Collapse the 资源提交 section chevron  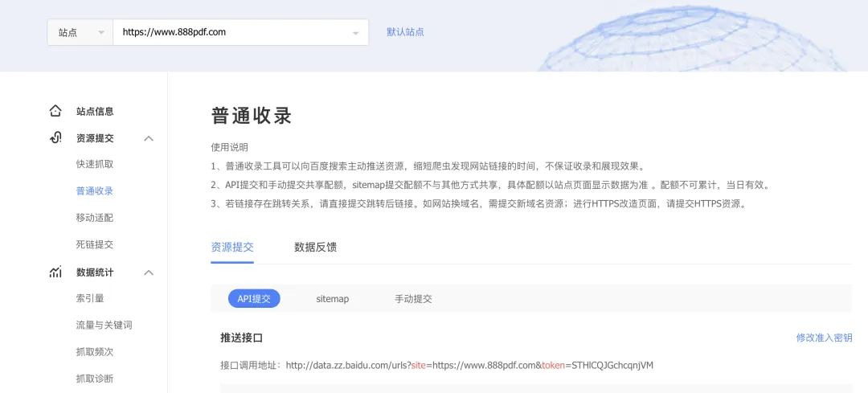(x=149, y=138)
